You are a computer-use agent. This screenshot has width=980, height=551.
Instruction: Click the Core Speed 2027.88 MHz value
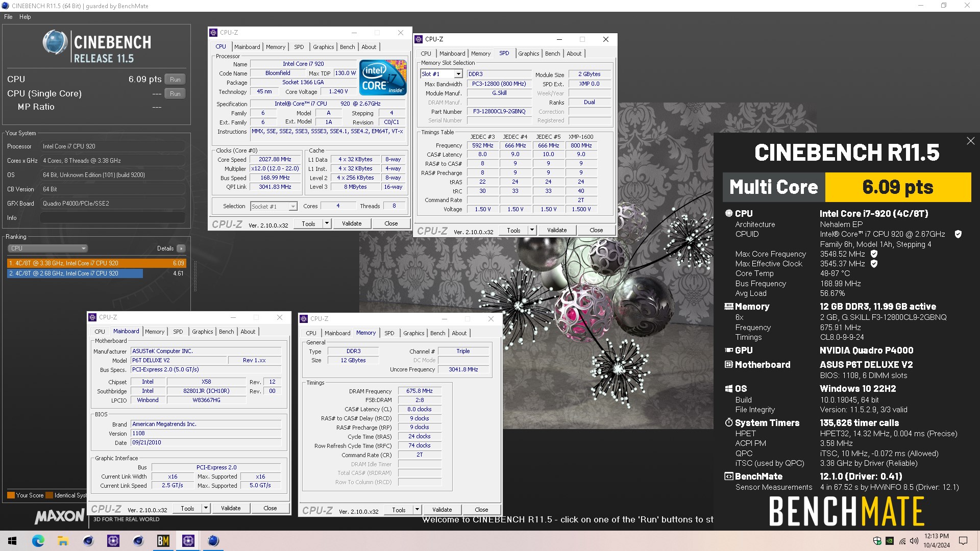(x=275, y=159)
